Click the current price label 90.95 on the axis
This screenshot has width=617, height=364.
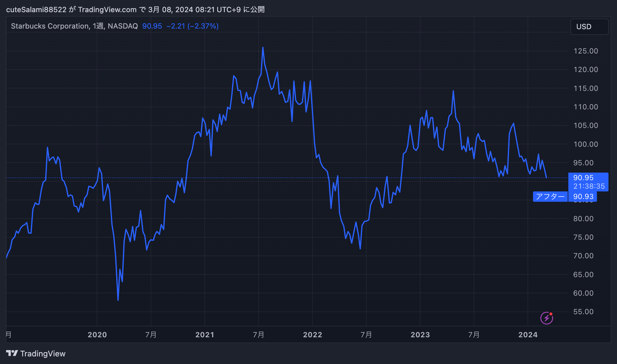point(583,178)
